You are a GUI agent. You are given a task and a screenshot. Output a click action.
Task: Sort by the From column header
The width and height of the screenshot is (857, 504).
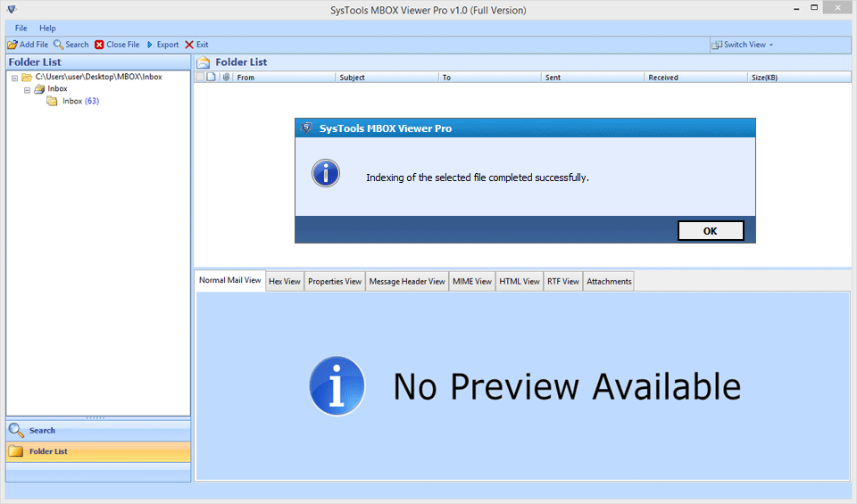(284, 78)
